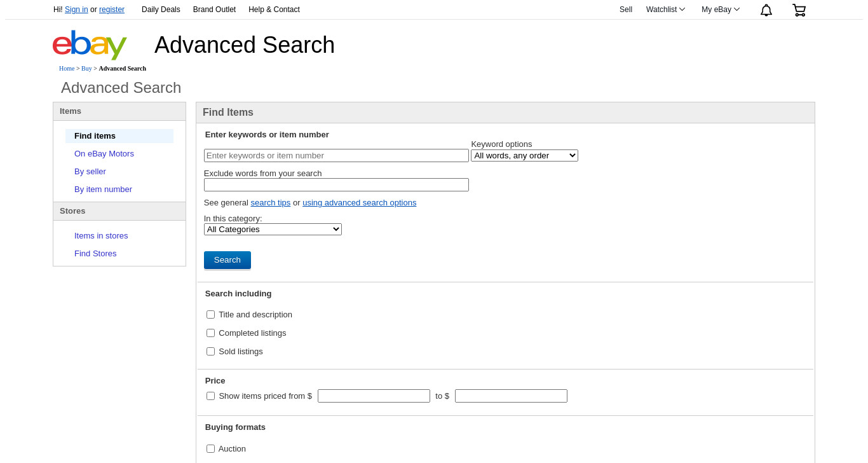Image resolution: width=868 pixels, height=463 pixels.
Task: Open Keyword options dropdown
Action: 524,155
